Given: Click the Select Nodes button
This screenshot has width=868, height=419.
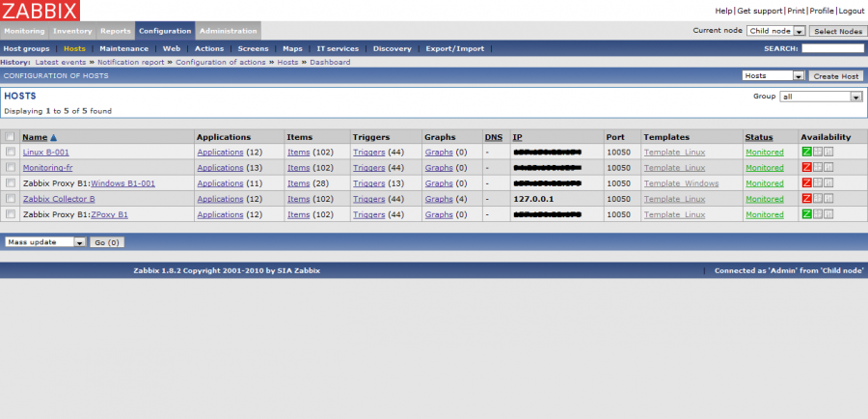Looking at the screenshot, I should click(x=838, y=31).
